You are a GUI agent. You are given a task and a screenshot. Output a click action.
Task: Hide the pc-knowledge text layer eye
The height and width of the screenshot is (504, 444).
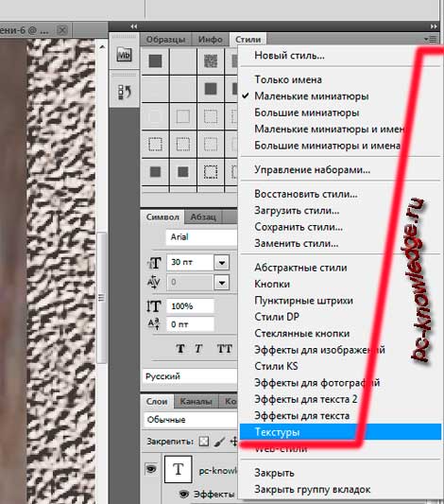click(151, 469)
